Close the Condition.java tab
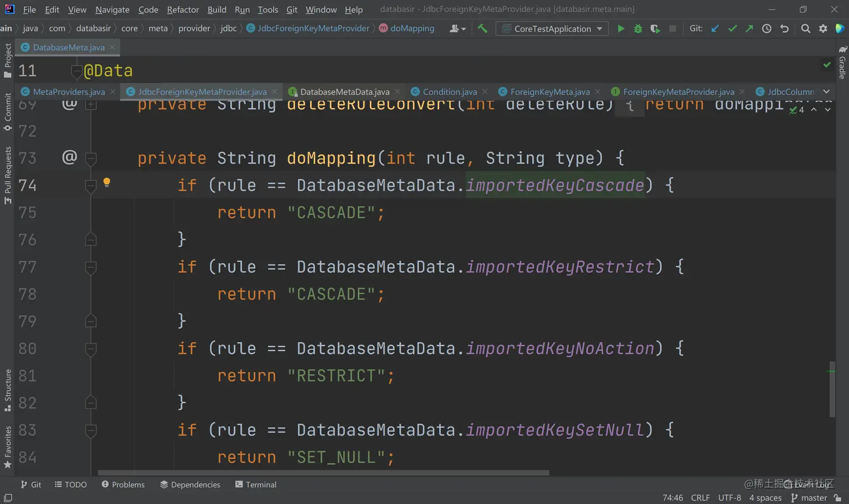Screen dimensions: 849x504 [485, 91]
